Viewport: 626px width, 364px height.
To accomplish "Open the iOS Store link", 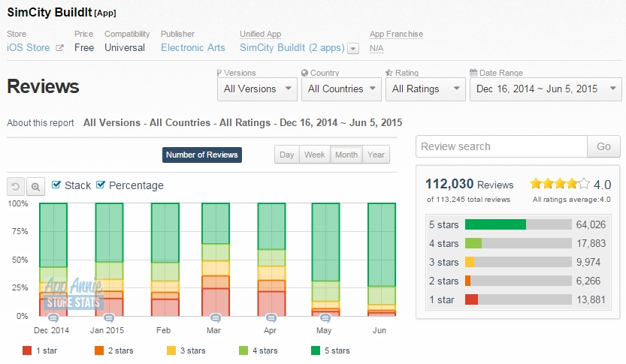I will tap(29, 48).
